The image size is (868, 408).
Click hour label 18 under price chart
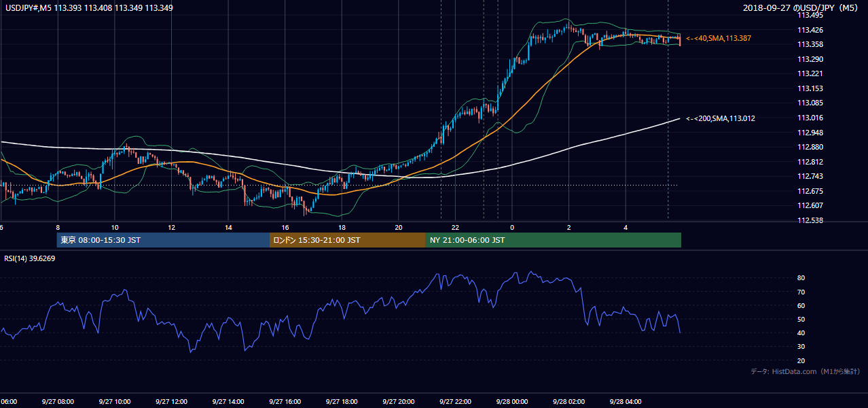pos(342,228)
